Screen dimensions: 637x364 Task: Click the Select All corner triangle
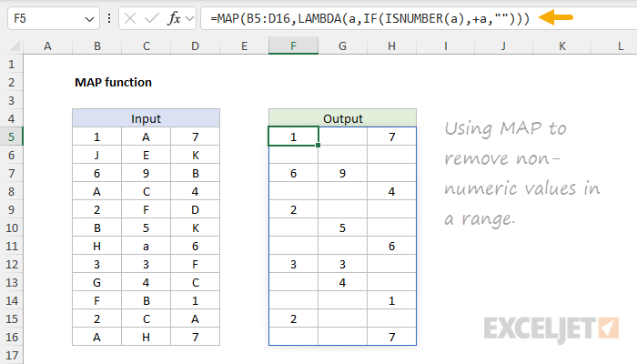coord(15,45)
